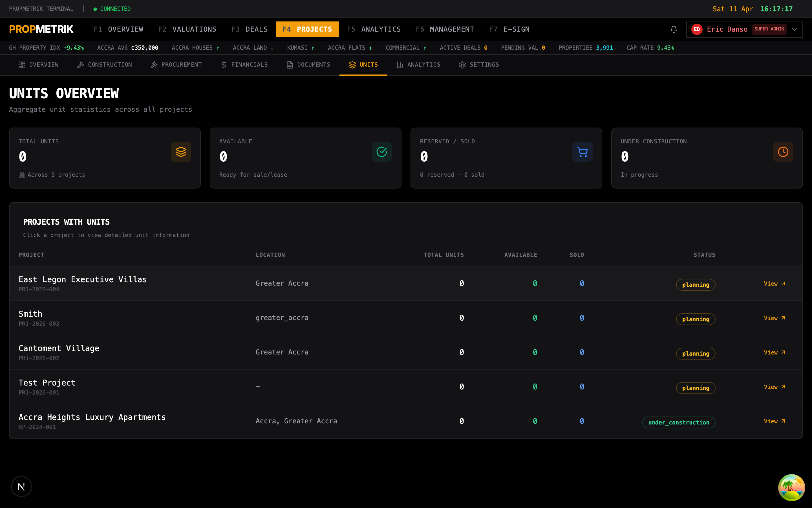This screenshot has width=812, height=508.
Task: View Accra Heights Luxury Apartments units
Action: [775, 421]
